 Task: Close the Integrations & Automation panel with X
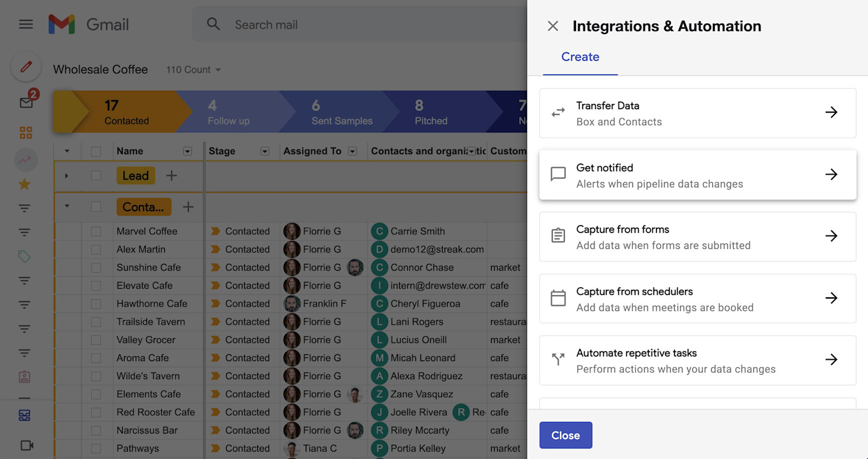tap(552, 26)
